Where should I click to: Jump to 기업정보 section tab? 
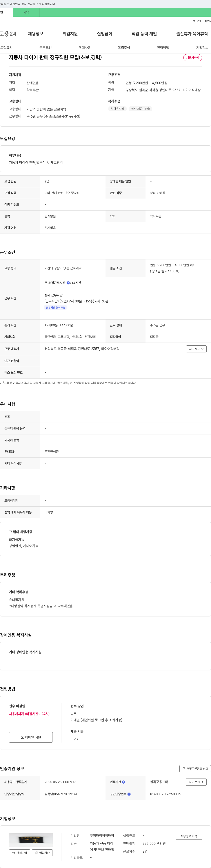coord(202,48)
